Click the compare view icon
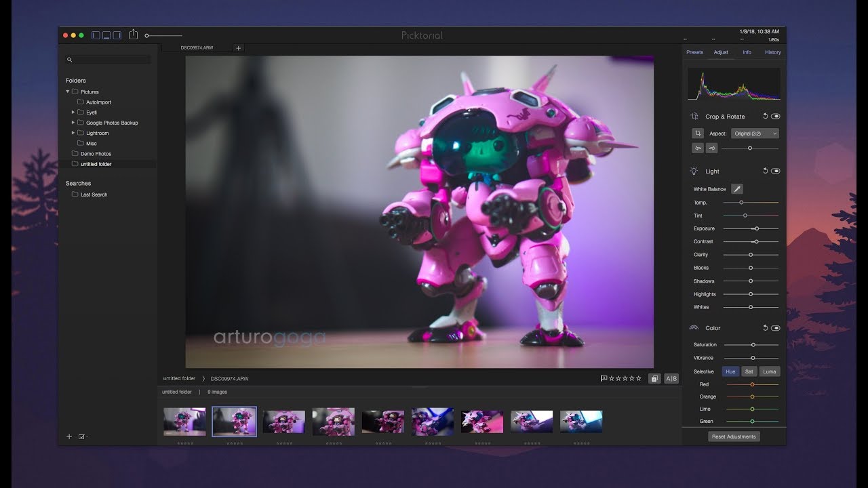Viewport: 868px width, 488px height. pos(654,379)
